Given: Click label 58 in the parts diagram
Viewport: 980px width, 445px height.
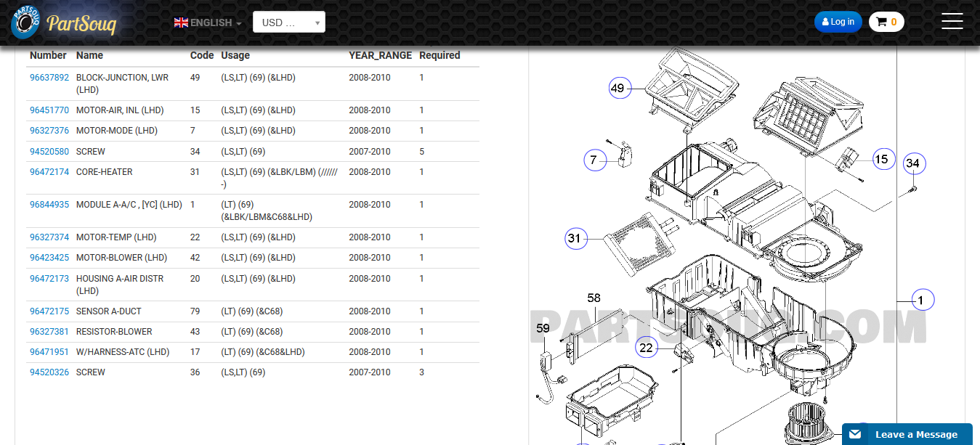Looking at the screenshot, I should pyautogui.click(x=594, y=298).
